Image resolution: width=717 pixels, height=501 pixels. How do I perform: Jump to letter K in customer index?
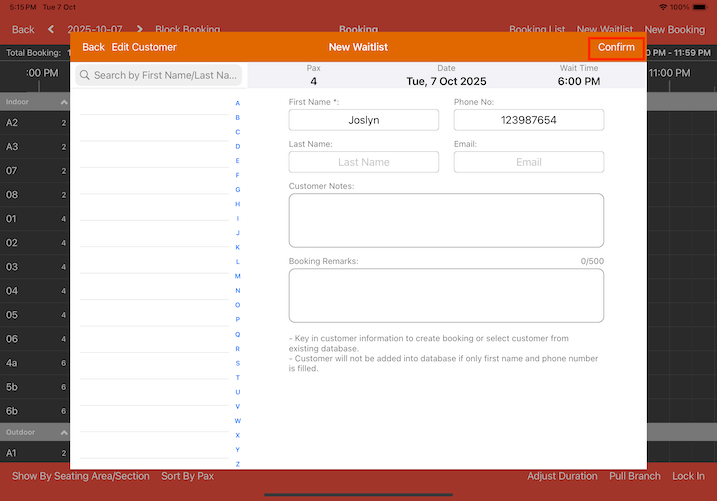[x=237, y=247]
